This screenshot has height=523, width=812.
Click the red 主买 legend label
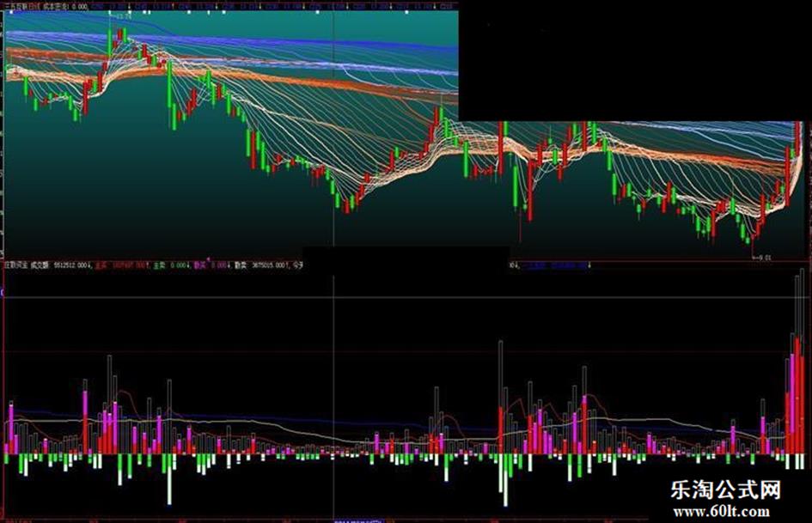click(101, 265)
